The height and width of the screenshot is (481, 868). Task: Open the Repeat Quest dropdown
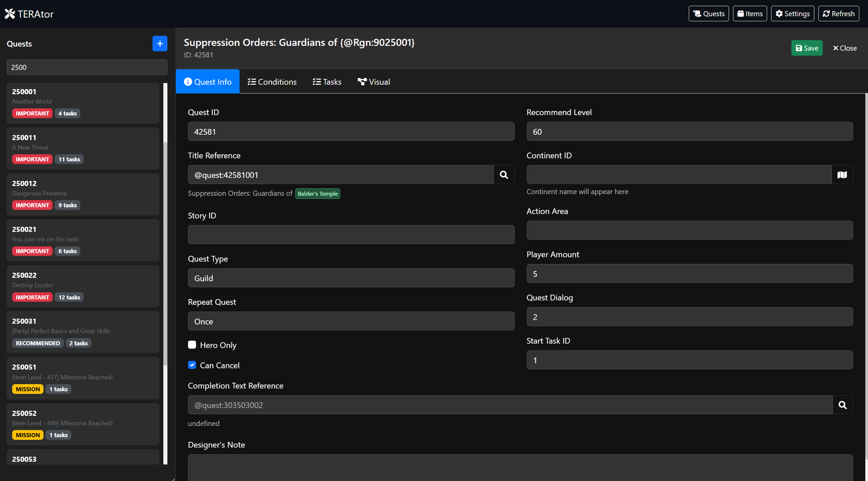[x=351, y=321]
